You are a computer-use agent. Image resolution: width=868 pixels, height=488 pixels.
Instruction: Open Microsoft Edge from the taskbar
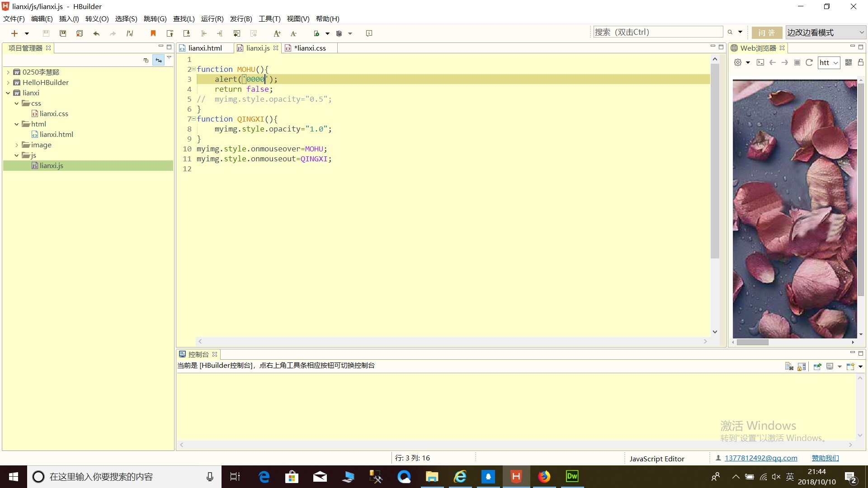264,477
